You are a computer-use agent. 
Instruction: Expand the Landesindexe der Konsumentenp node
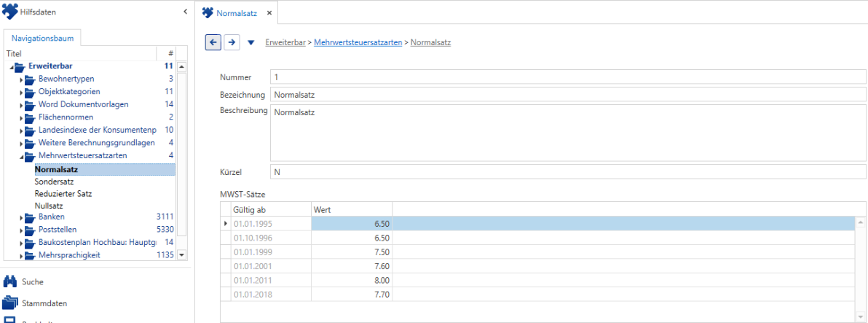21,131
